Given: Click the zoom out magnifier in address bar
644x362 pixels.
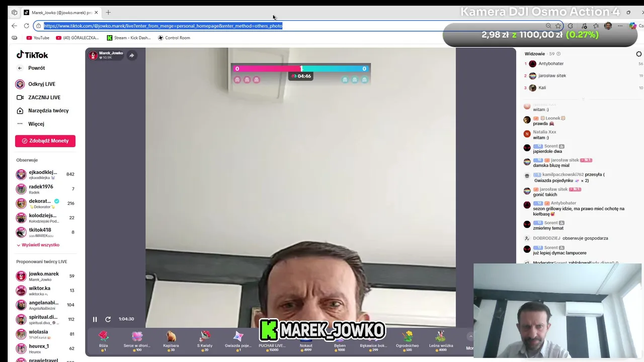Looking at the screenshot, I should pyautogui.click(x=548, y=26).
